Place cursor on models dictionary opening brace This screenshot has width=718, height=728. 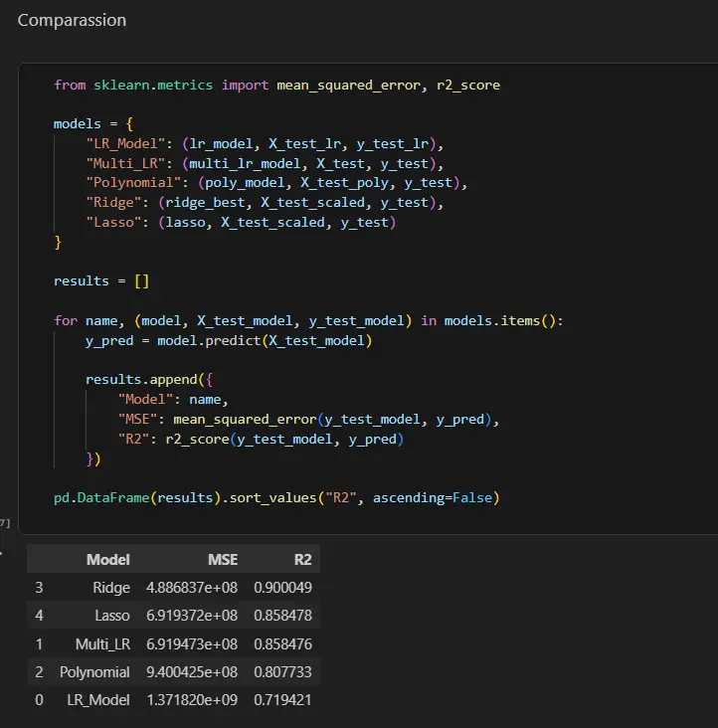coord(129,124)
